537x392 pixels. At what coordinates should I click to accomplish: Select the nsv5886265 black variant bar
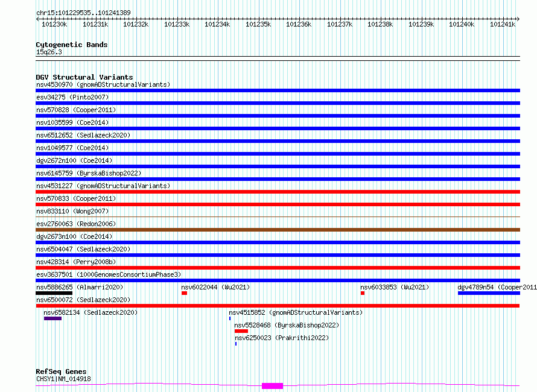pyautogui.click(x=54, y=293)
